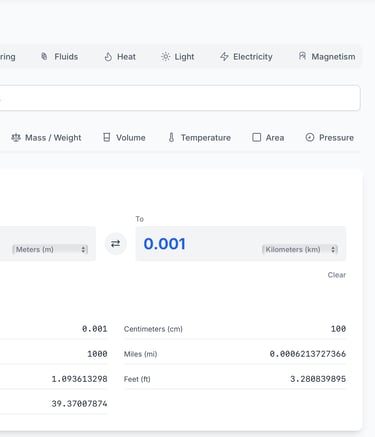Click the value 100 for centimeters
Viewport: 375px width, 437px height.
coord(338,329)
